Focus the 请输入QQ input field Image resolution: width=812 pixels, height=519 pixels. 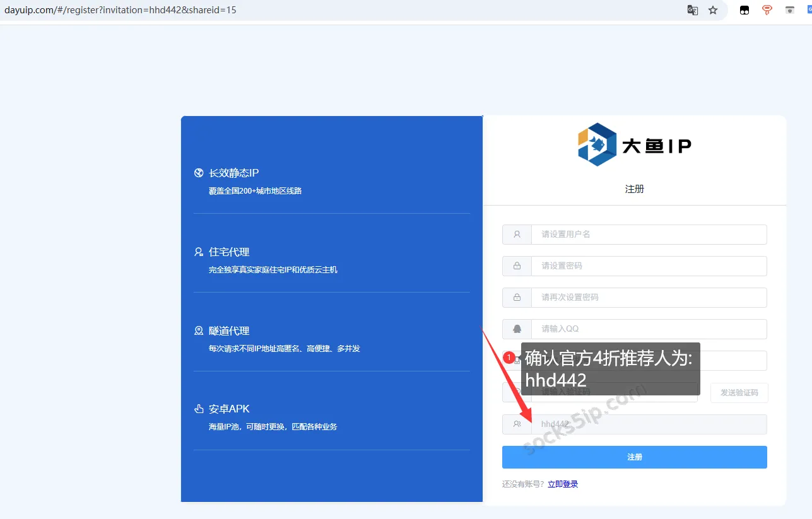(x=649, y=329)
